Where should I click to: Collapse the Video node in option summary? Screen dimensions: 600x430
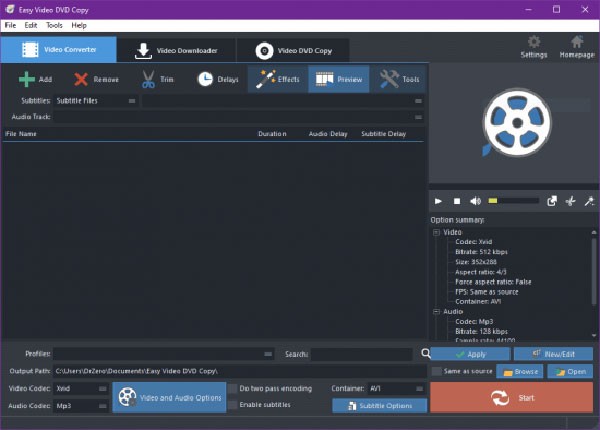436,232
